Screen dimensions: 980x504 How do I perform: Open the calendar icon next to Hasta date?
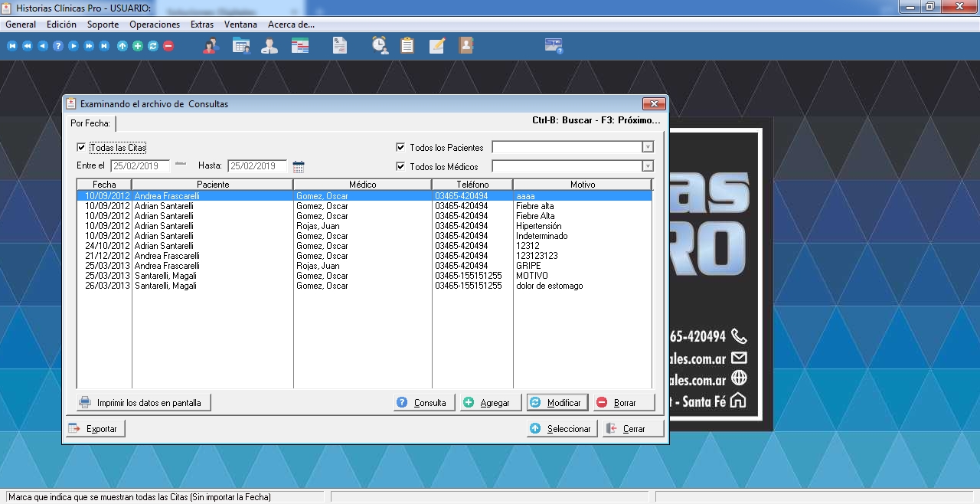point(299,166)
